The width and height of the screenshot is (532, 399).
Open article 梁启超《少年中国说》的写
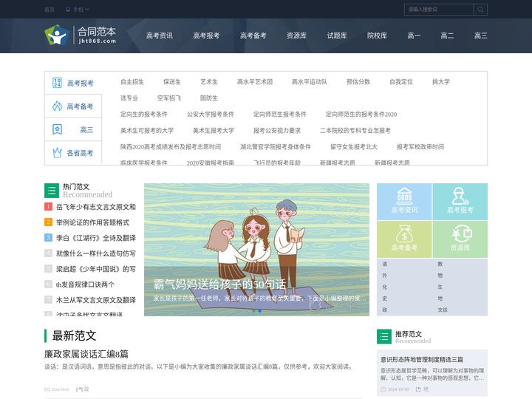[96, 269]
